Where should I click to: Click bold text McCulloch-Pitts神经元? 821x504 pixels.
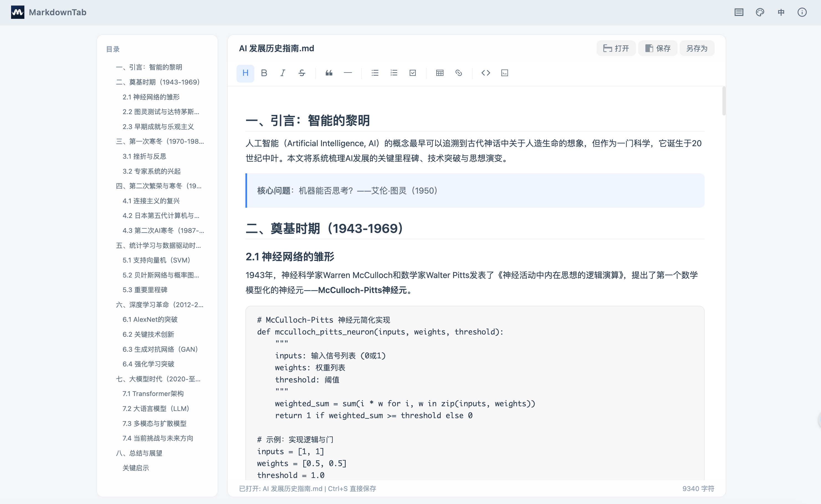pos(362,290)
